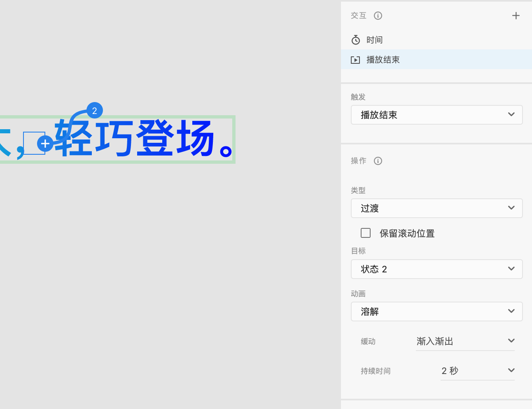The width and height of the screenshot is (532, 409).
Task: Expand the 目标 dropdown showing 状态 2
Action: [436, 269]
